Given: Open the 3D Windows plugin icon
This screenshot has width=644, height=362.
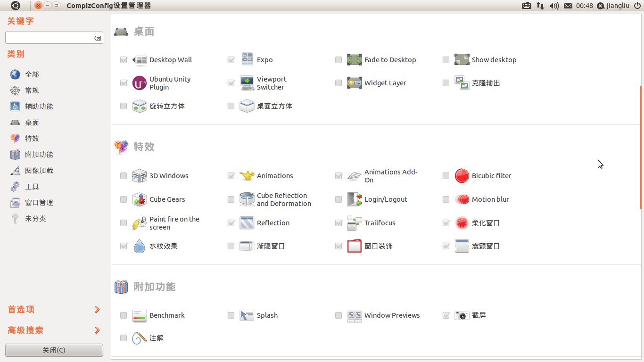Looking at the screenshot, I should click(x=140, y=176).
